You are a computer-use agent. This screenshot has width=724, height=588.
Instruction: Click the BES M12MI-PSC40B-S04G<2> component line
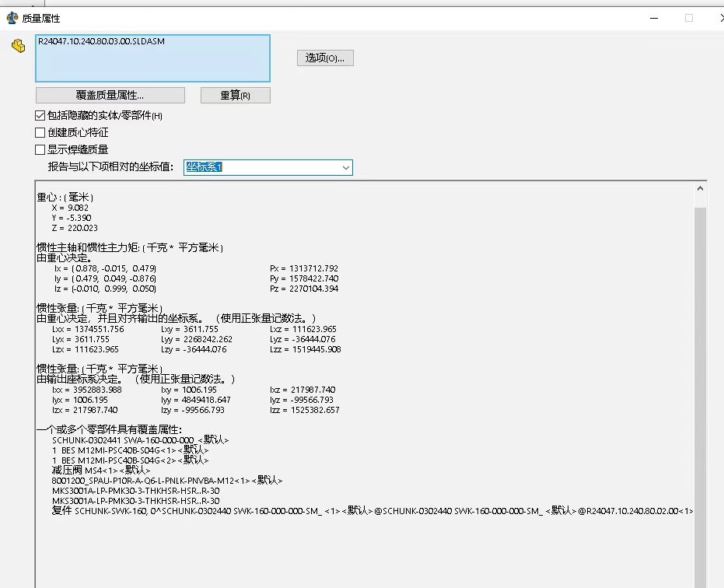tap(130, 460)
